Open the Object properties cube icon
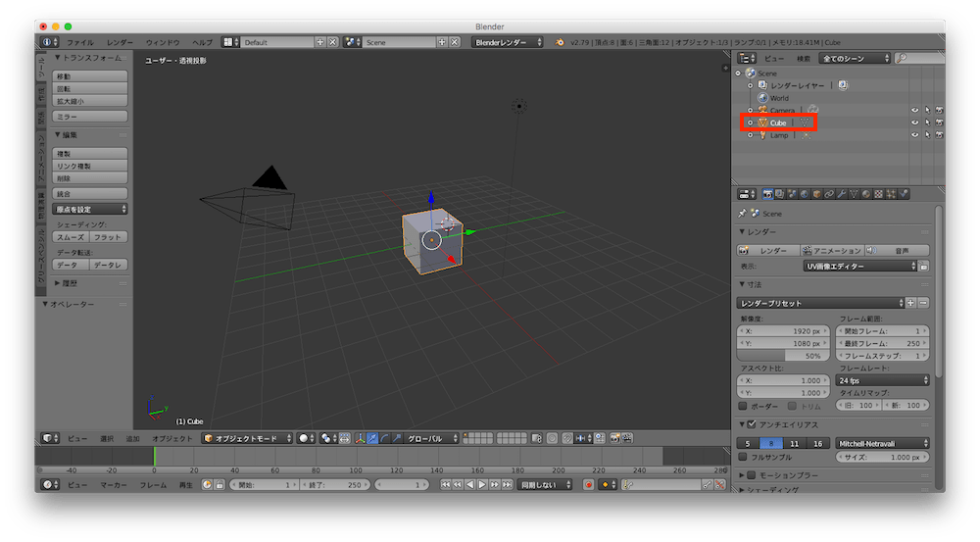The image size is (980, 542). (x=817, y=194)
